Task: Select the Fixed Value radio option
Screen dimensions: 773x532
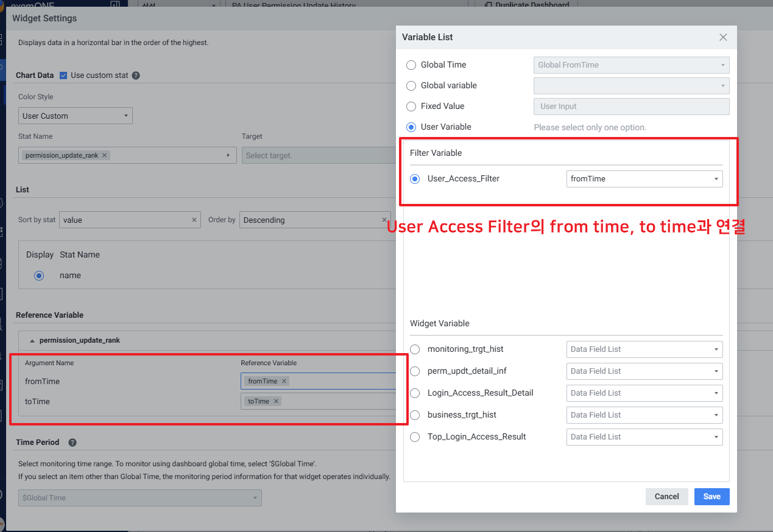Action: tap(411, 107)
